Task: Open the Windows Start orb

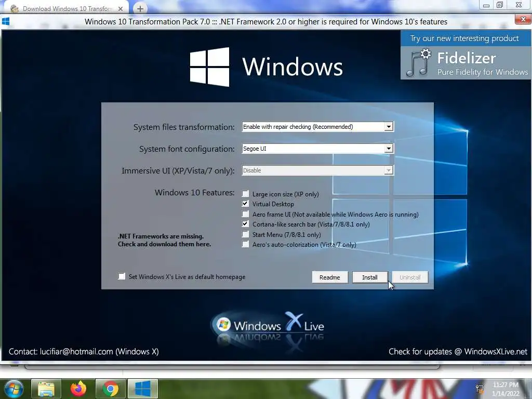Action: click(14, 389)
